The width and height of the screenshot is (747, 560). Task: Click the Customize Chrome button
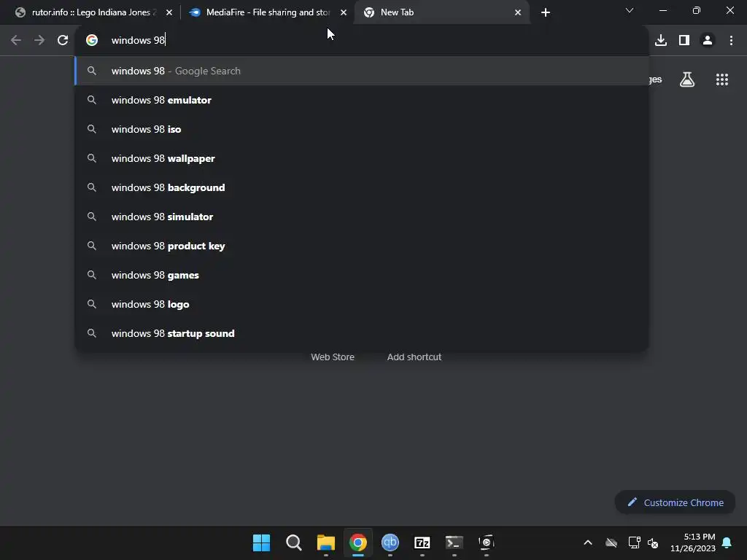[675, 502]
